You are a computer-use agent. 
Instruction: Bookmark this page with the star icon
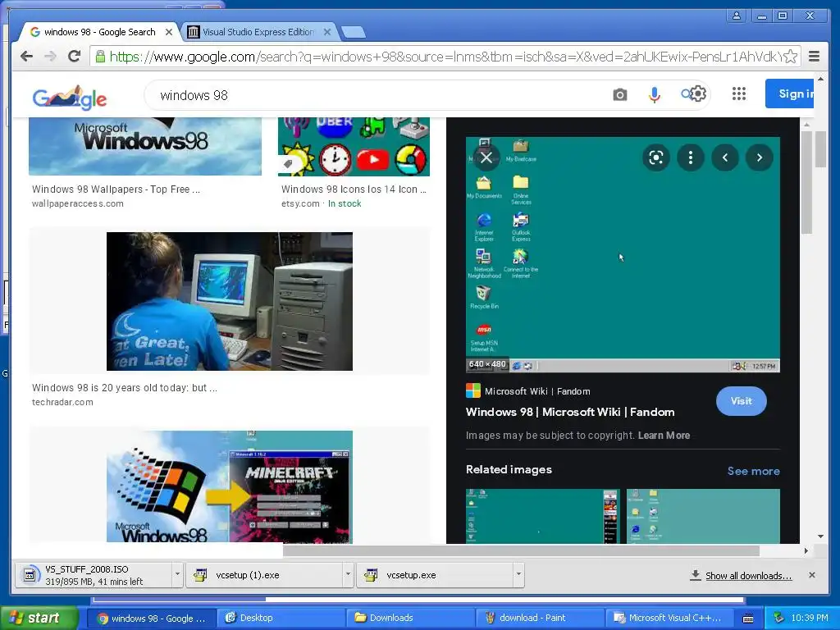(790, 57)
